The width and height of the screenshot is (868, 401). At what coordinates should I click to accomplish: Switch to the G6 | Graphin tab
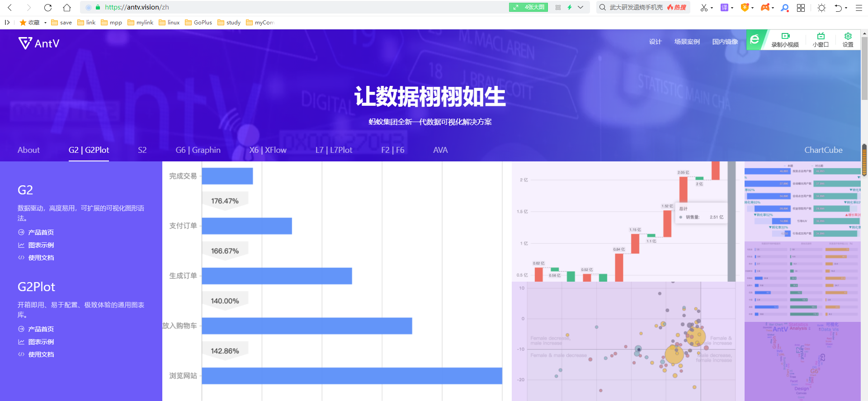[198, 150]
